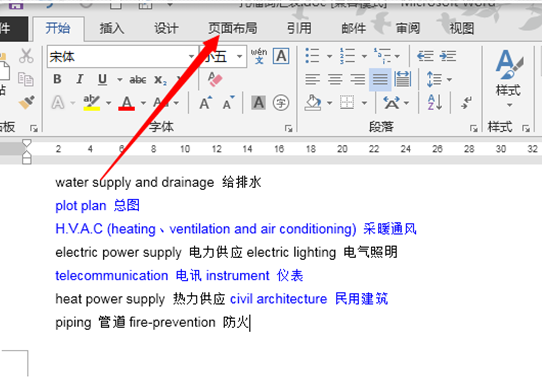Viewport: 542px width, 377px height.
Task: Switch to 视图 tab
Action: coord(462,28)
